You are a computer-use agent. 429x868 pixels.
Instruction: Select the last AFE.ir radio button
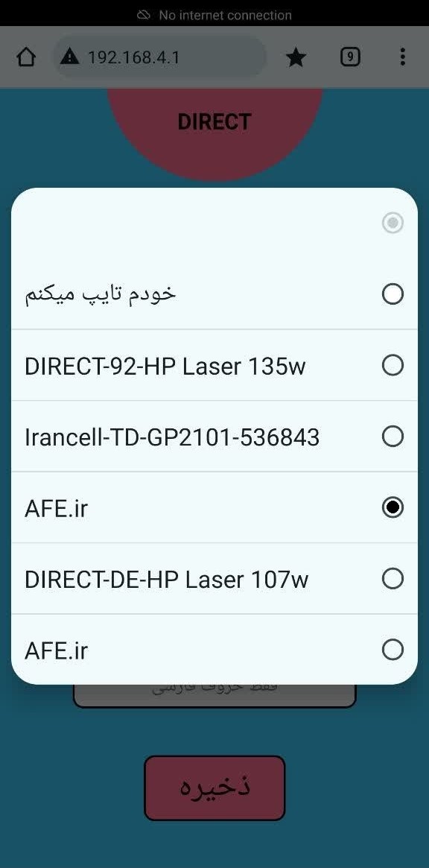tap(393, 650)
